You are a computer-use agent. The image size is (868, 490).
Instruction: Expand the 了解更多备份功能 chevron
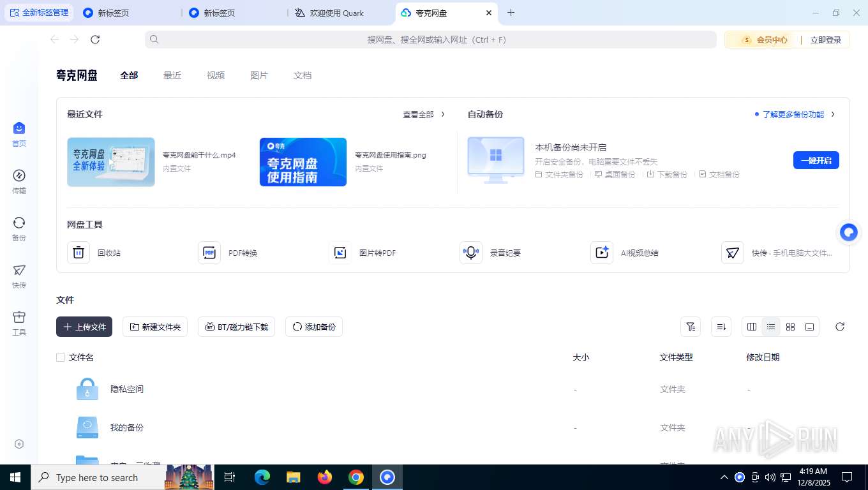coord(833,114)
